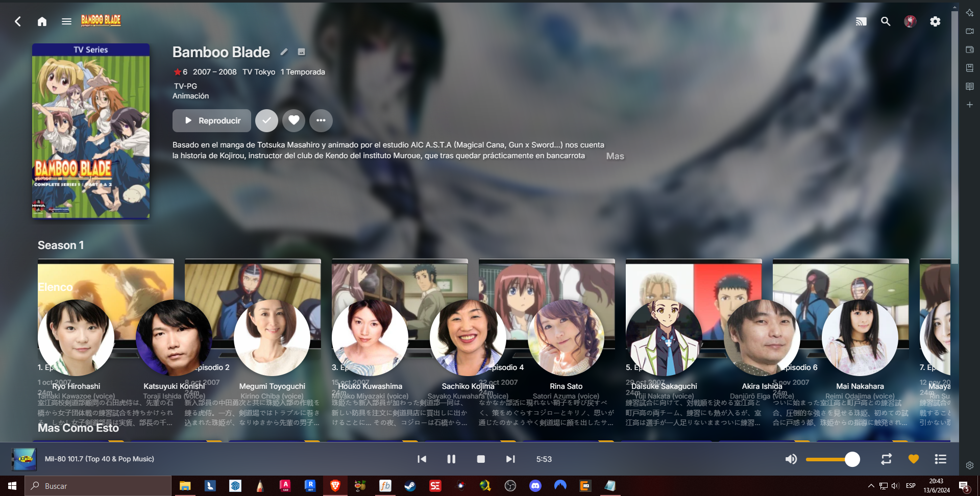Open Discord from the Windows taskbar
980x496 pixels.
[x=535, y=486]
